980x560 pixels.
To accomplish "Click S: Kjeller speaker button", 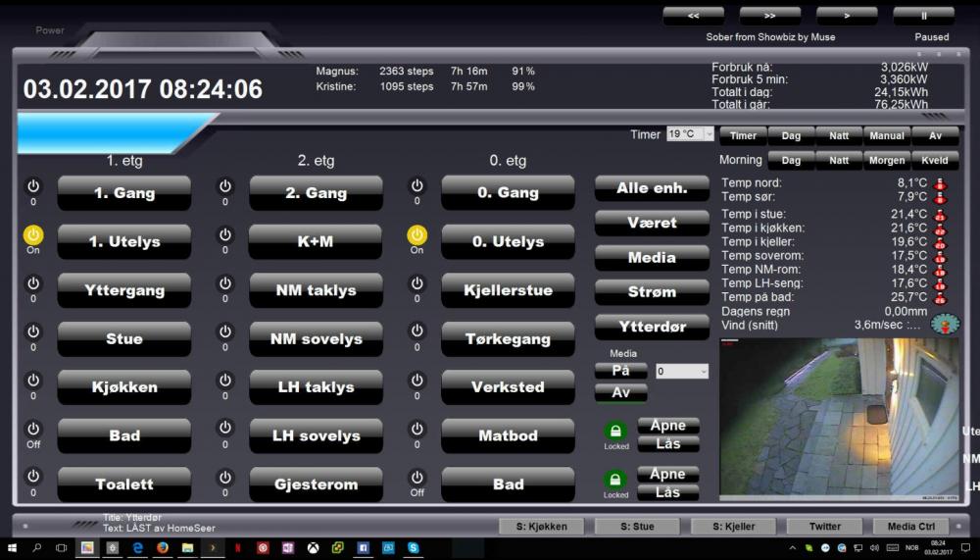I will tap(734, 527).
